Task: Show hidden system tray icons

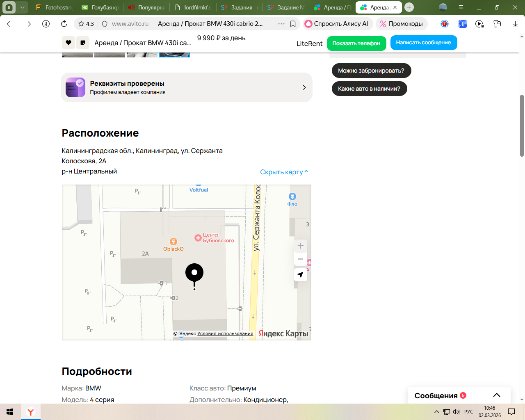Action: (437, 412)
